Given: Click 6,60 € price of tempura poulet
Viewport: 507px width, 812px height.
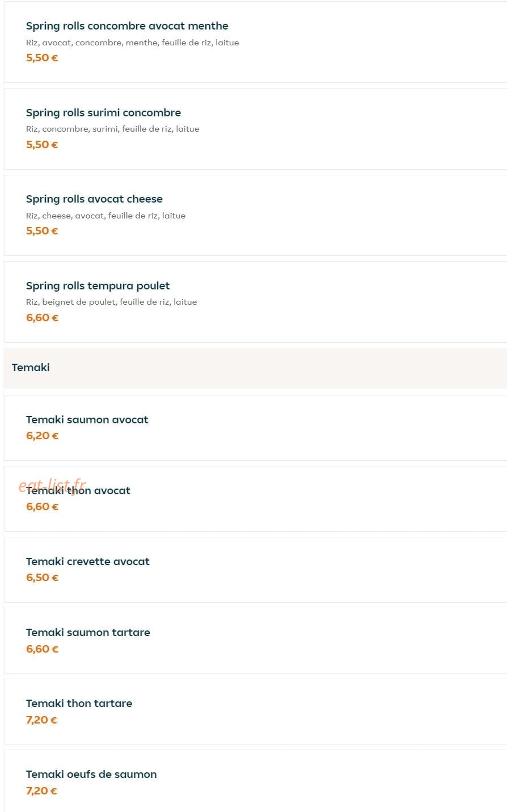Looking at the screenshot, I should click(42, 318).
